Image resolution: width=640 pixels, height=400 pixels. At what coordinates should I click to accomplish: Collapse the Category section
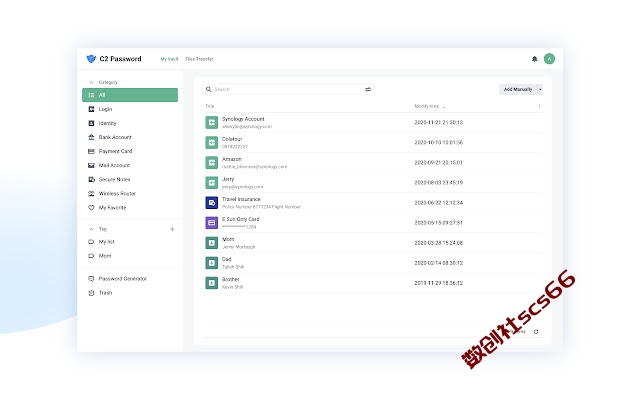click(91, 82)
